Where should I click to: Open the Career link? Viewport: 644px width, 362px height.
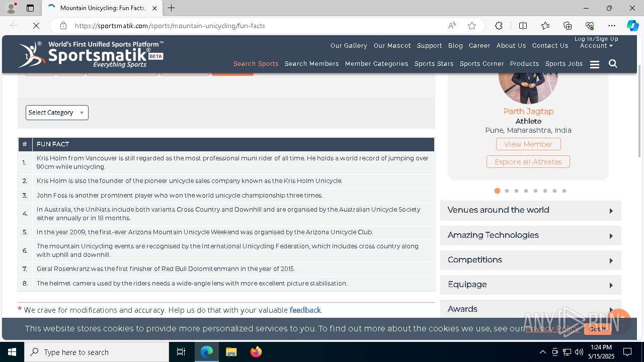click(x=479, y=45)
